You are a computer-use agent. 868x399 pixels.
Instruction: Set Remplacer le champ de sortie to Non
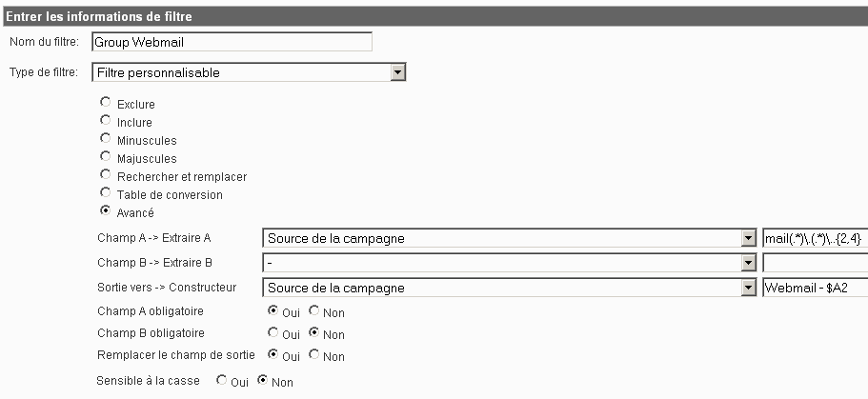(x=313, y=354)
